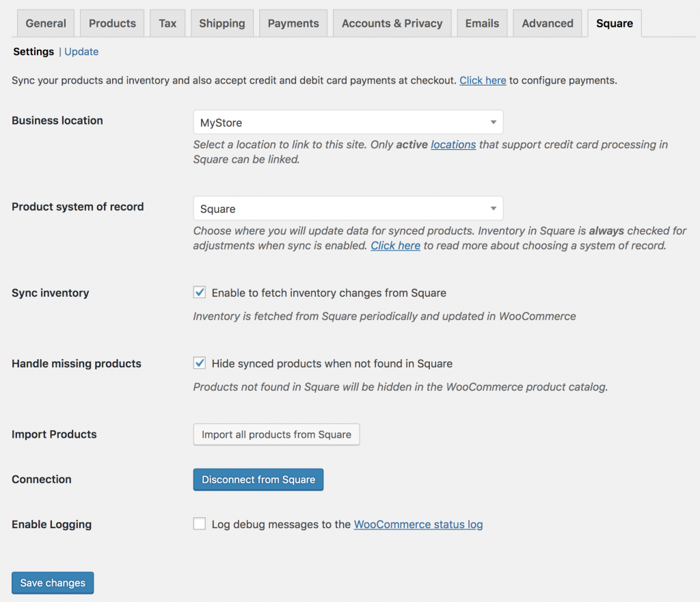Viewport: 700px width, 602px height.
Task: Click 'Products not found in Square' note
Action: (401, 387)
